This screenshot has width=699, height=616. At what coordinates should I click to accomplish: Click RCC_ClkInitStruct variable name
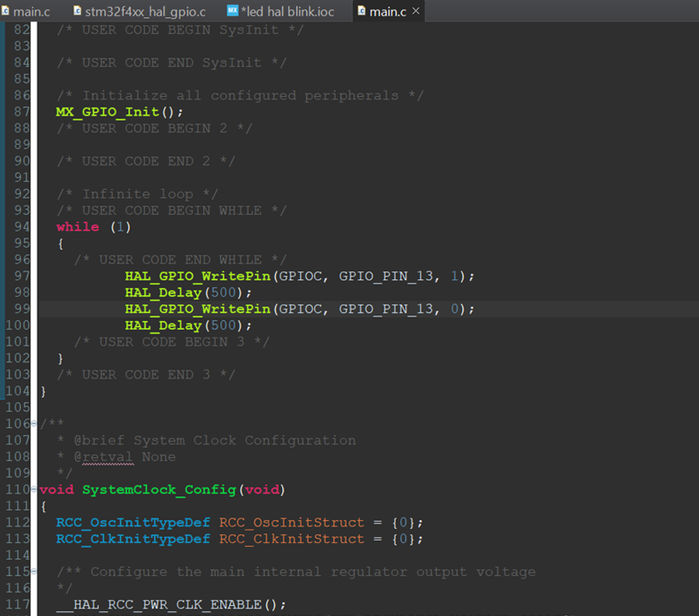click(x=291, y=539)
